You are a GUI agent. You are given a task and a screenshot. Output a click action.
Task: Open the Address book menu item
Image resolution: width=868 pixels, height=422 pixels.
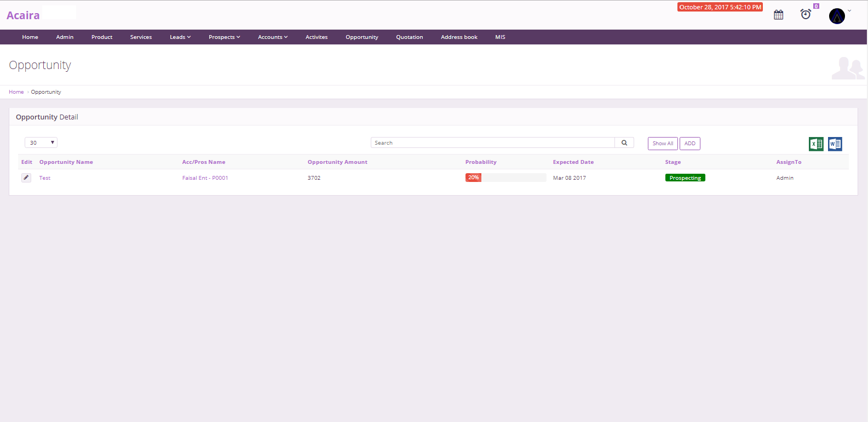(459, 37)
